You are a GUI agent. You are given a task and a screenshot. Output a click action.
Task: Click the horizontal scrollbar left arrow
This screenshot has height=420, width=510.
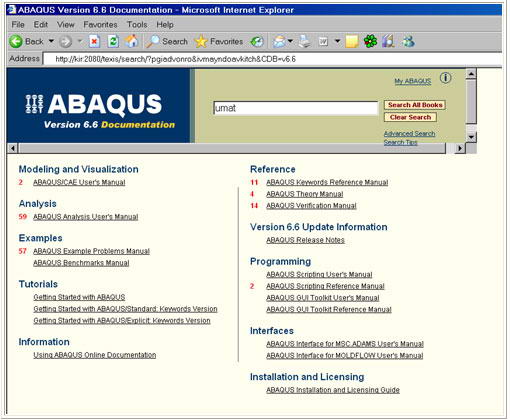13,148
